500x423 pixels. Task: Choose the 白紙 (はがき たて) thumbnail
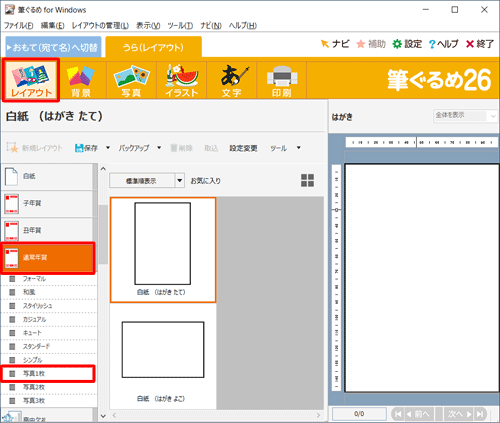tap(163, 250)
